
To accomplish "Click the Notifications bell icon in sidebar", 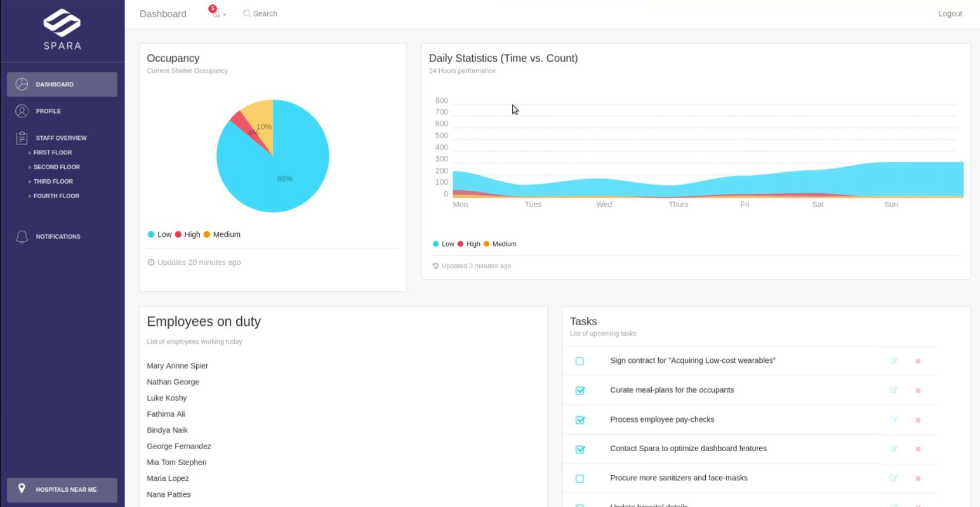I will 22,236.
